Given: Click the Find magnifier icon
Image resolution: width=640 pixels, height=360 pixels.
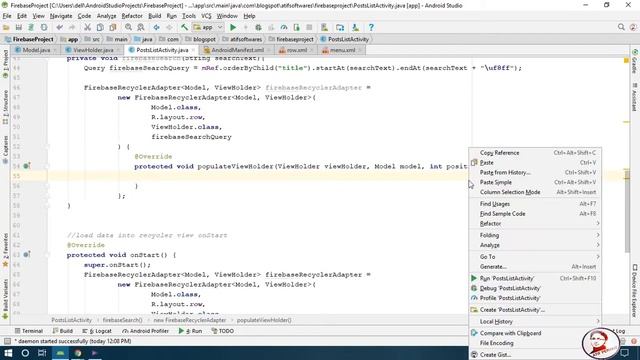Looking at the screenshot, I should pos(129,27).
